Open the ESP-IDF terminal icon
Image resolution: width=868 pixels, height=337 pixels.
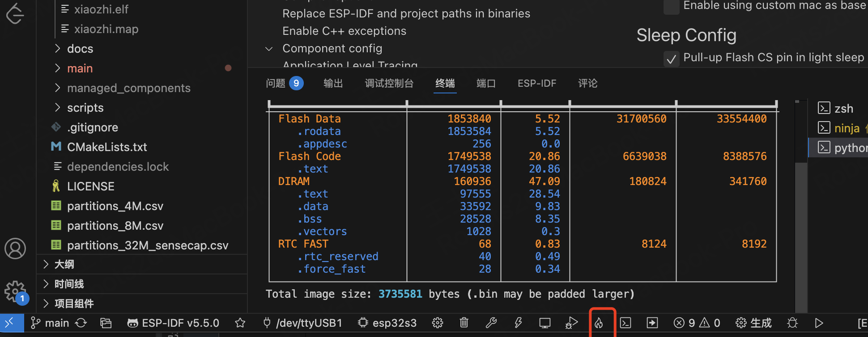[x=625, y=323]
